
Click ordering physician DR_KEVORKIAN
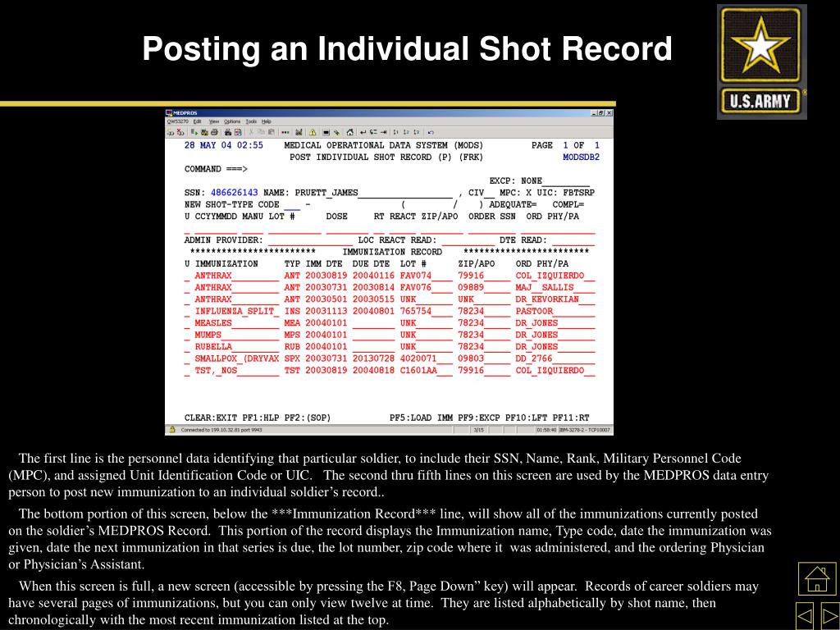[x=547, y=299]
